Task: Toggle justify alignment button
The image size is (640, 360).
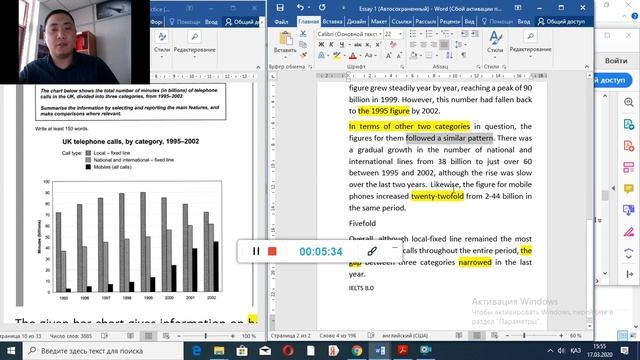Action: pos(444,44)
